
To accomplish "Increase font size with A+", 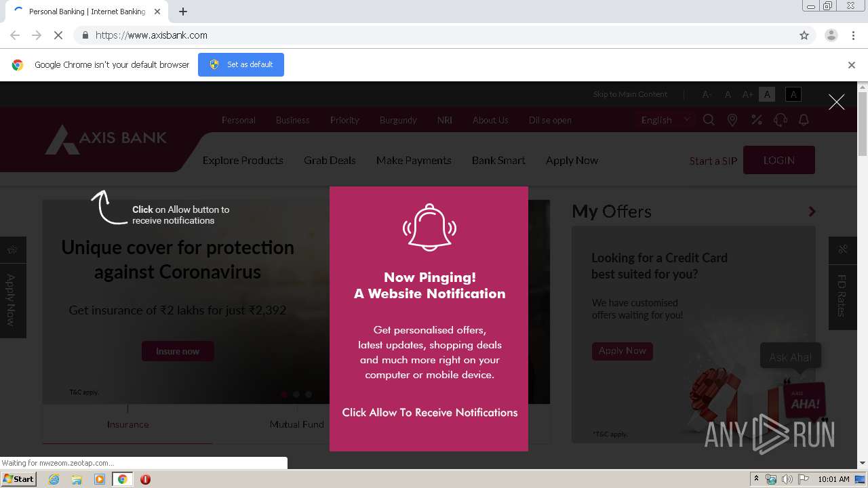I will [x=747, y=94].
